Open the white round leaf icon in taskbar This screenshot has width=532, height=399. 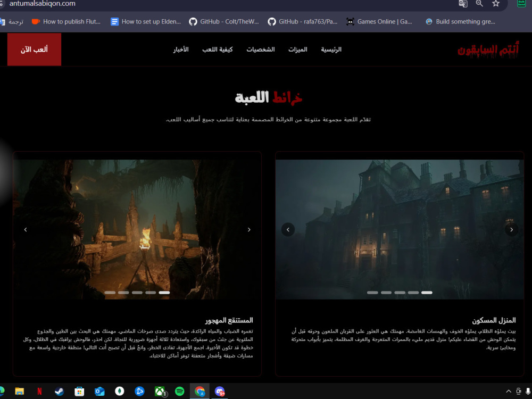click(x=119, y=391)
